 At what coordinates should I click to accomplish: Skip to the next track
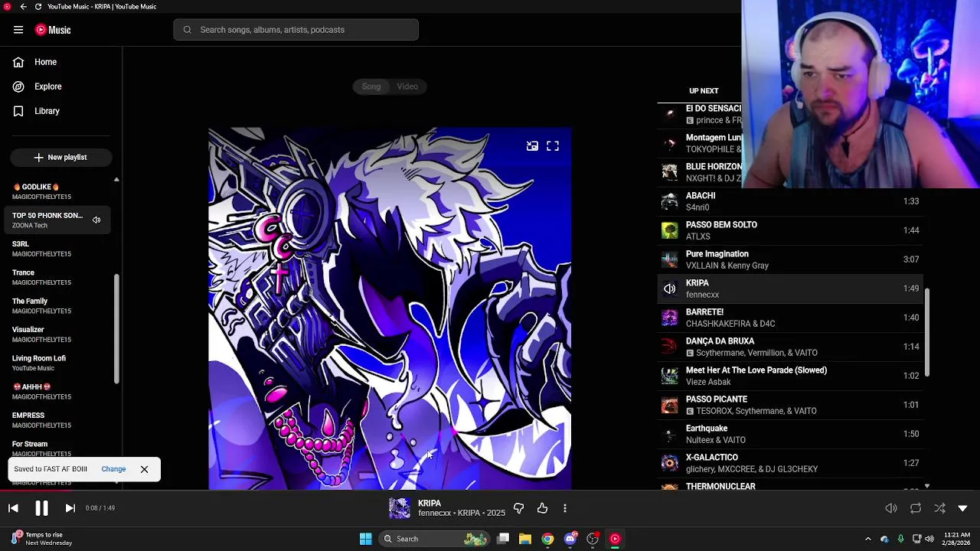coord(70,508)
